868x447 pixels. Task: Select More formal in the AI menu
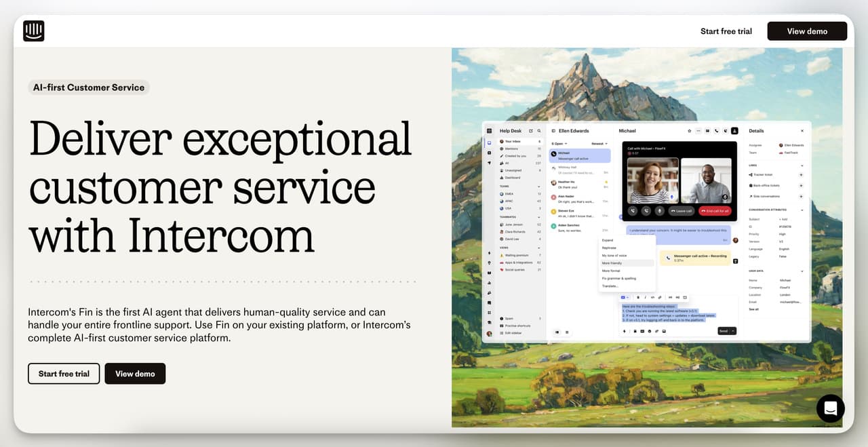(611, 271)
